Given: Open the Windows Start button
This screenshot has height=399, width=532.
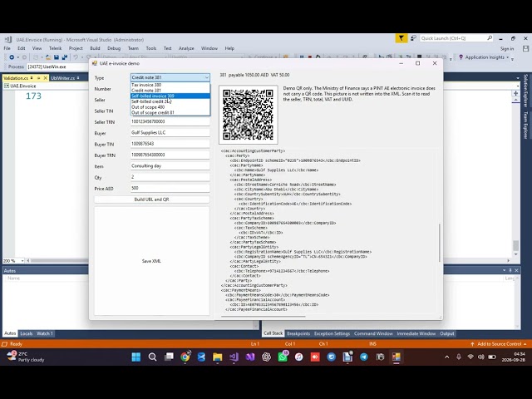Looking at the screenshot, I should point(136,357).
